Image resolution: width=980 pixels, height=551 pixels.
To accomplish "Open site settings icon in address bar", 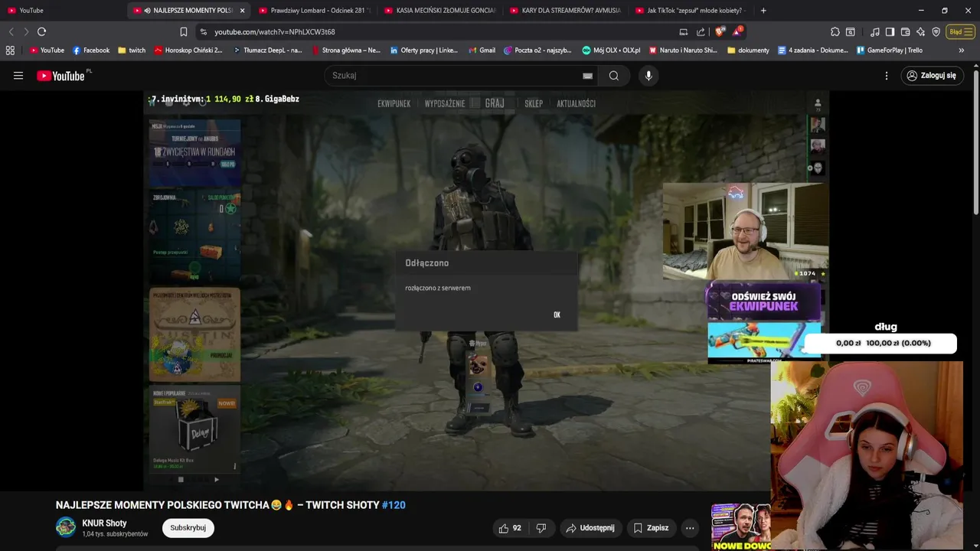I will tap(203, 31).
